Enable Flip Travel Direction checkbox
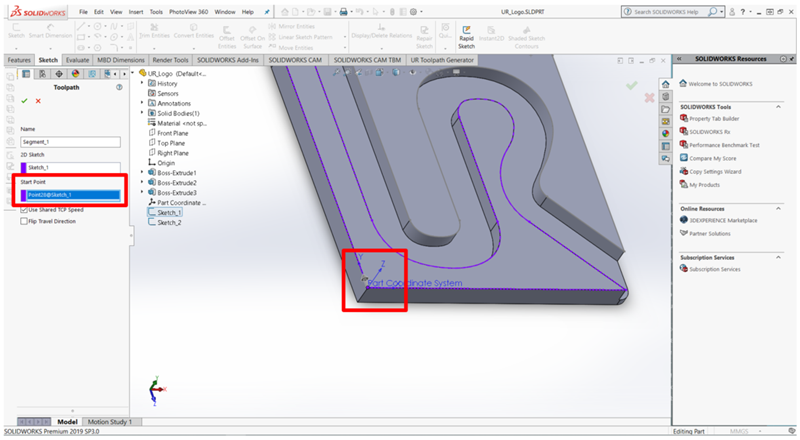The image size is (800, 440). pyautogui.click(x=24, y=222)
